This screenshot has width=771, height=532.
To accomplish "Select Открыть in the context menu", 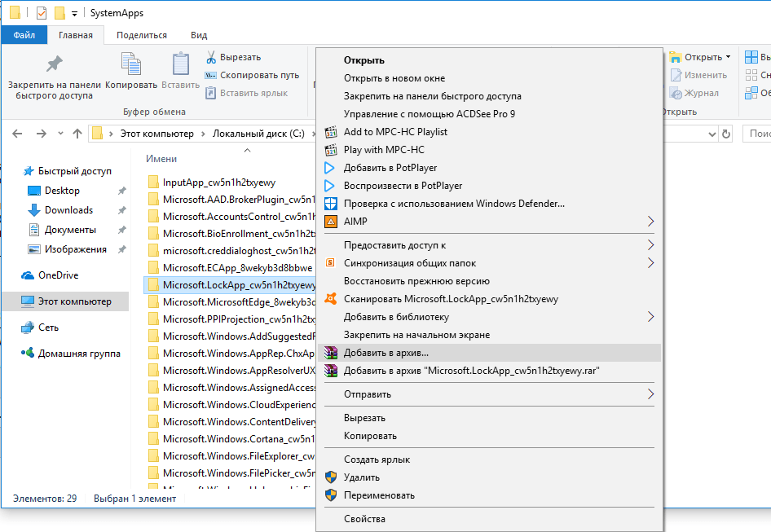I will click(489, 60).
